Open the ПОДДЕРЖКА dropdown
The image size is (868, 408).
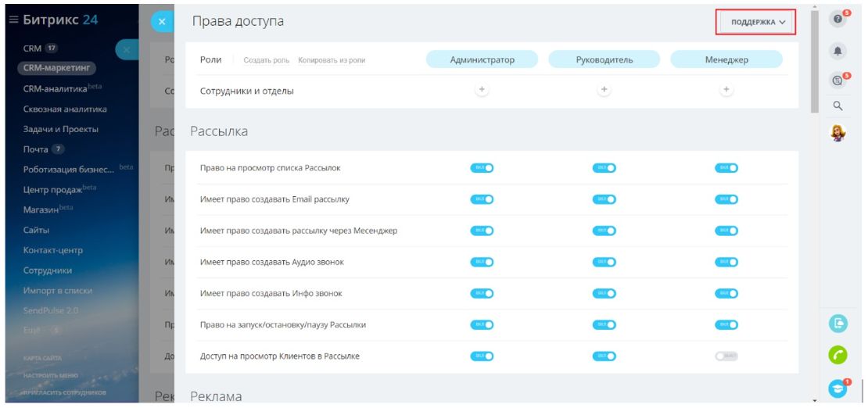[x=757, y=22]
